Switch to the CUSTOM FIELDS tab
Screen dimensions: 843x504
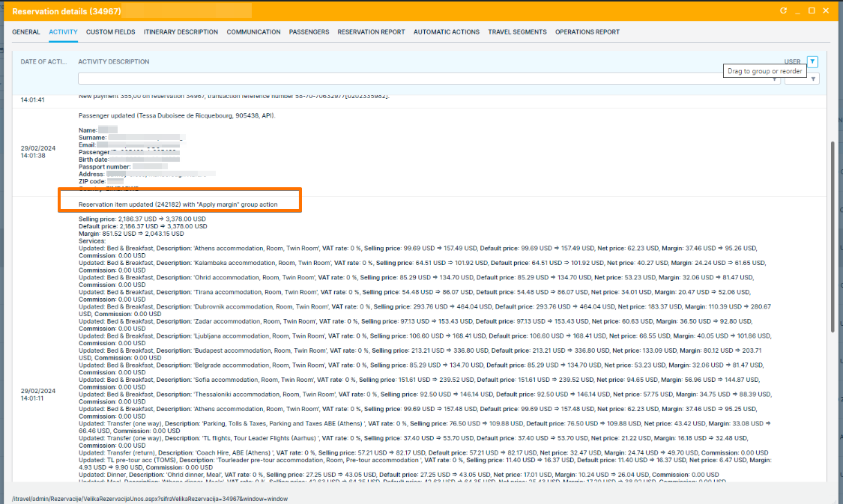111,32
